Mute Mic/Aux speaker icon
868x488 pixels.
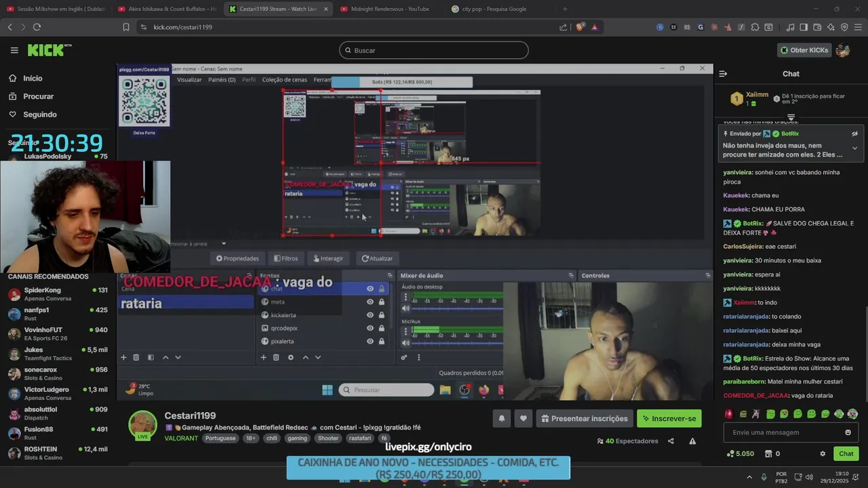[x=406, y=343]
